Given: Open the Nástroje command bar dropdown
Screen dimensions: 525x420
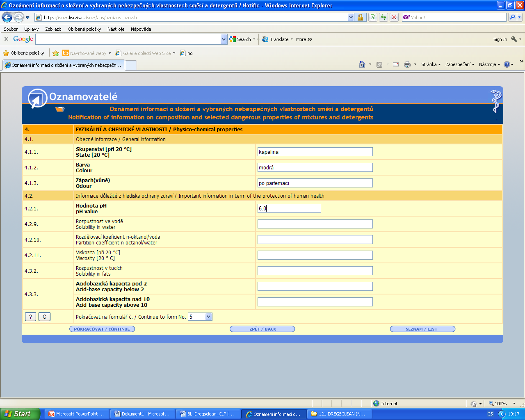Looking at the screenshot, I should (x=489, y=64).
